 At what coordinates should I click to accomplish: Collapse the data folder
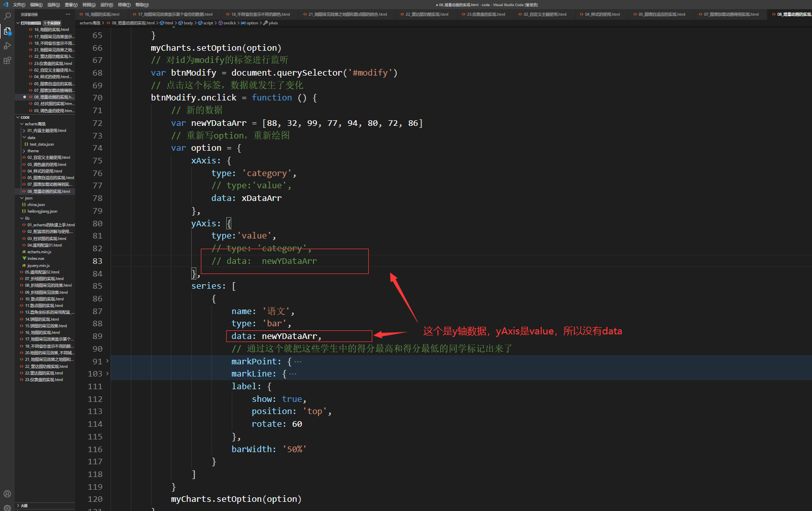tap(24, 138)
